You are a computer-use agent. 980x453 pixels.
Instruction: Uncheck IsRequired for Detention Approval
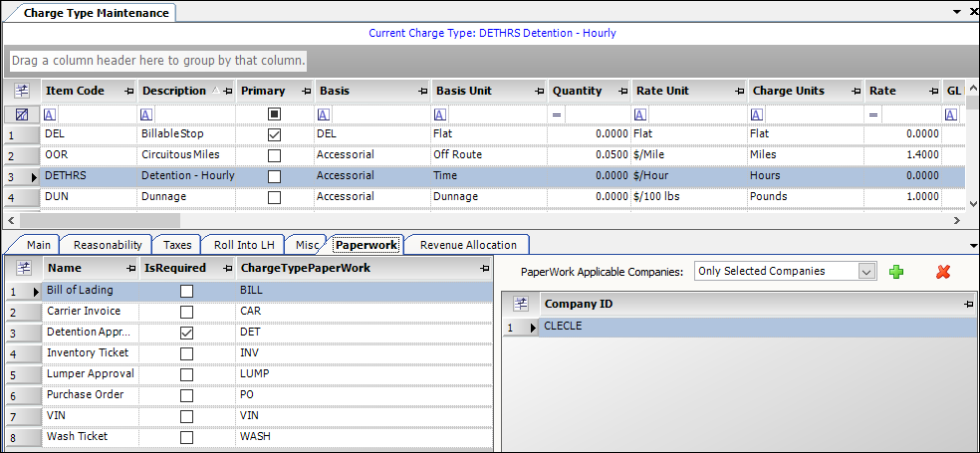click(187, 333)
